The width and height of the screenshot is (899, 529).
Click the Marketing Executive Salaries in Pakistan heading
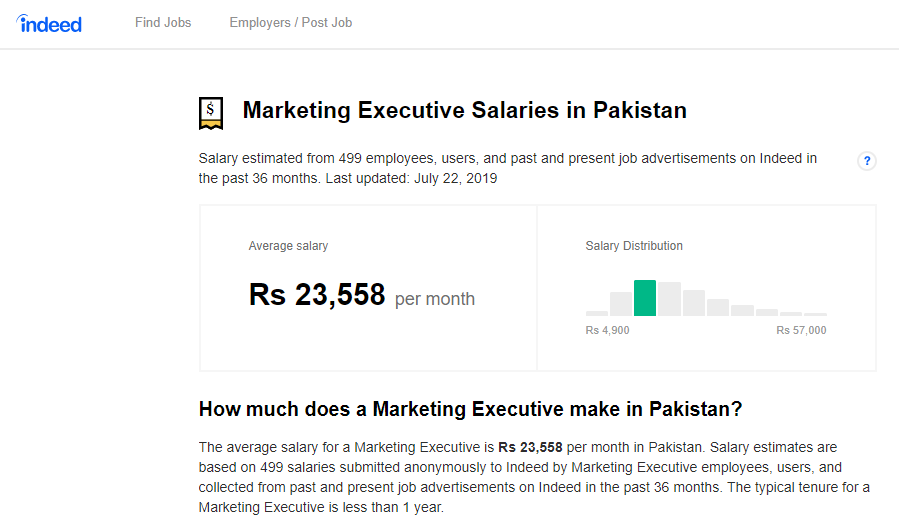(465, 110)
